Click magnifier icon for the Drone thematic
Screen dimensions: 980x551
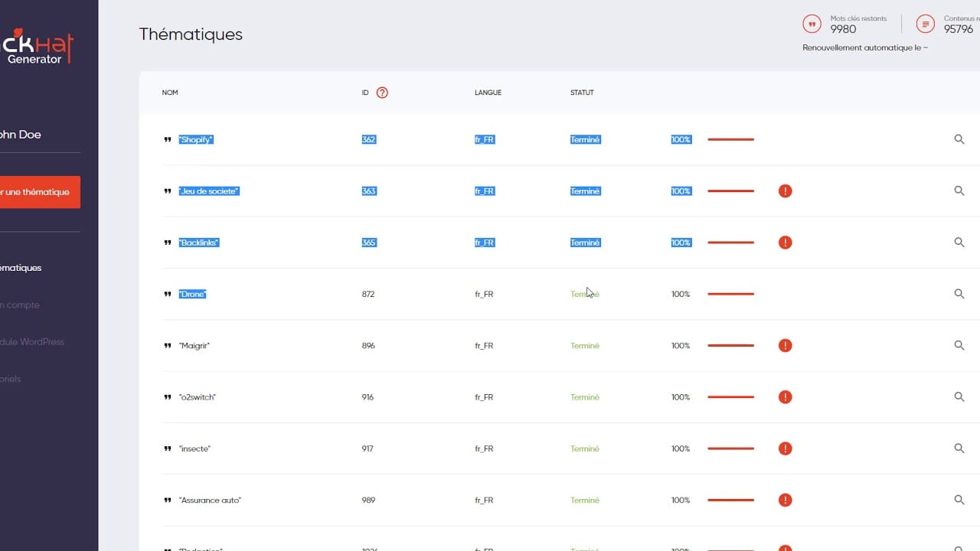click(x=959, y=294)
